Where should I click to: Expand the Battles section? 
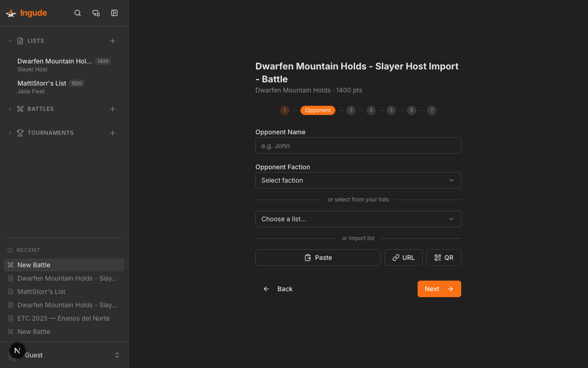(x=10, y=109)
